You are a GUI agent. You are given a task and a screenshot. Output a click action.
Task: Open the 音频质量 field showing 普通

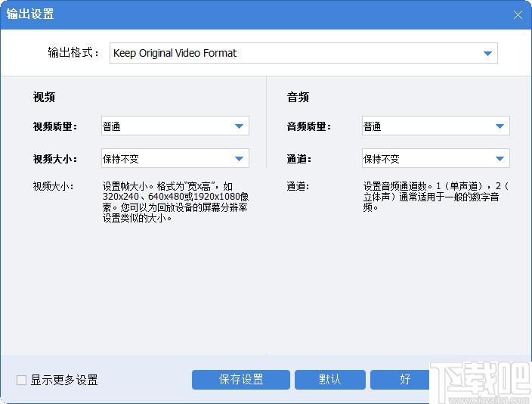tap(427, 126)
